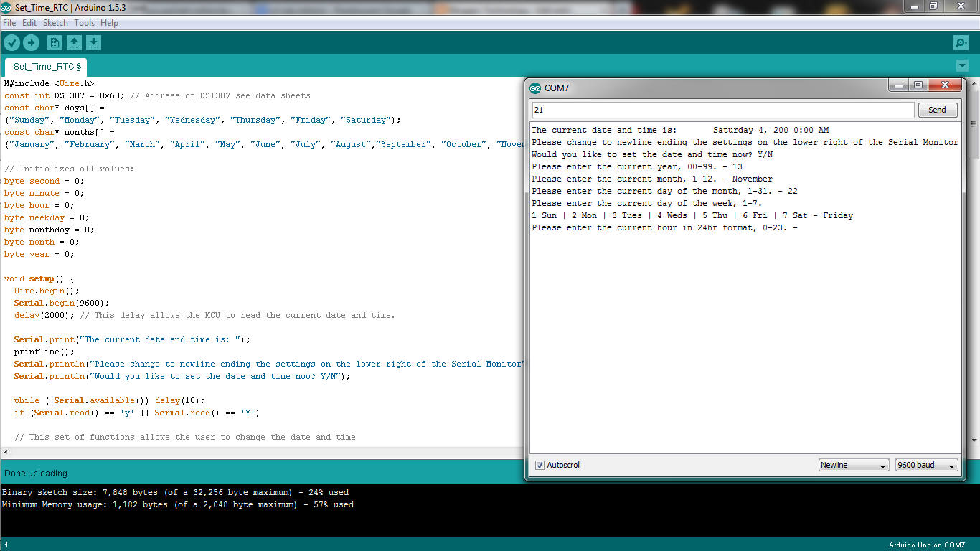Click the "Binary sketch size" console line
This screenshot has width=980, height=551.
pos(176,493)
